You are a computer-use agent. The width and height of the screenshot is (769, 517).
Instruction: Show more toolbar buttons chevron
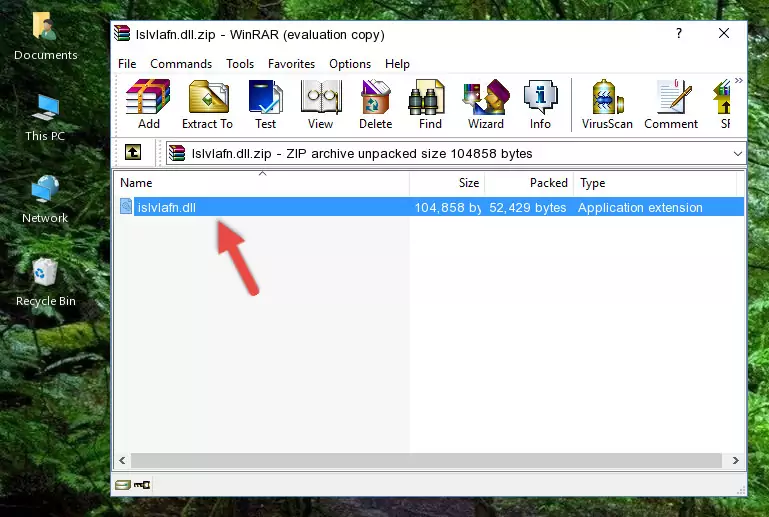point(739,80)
